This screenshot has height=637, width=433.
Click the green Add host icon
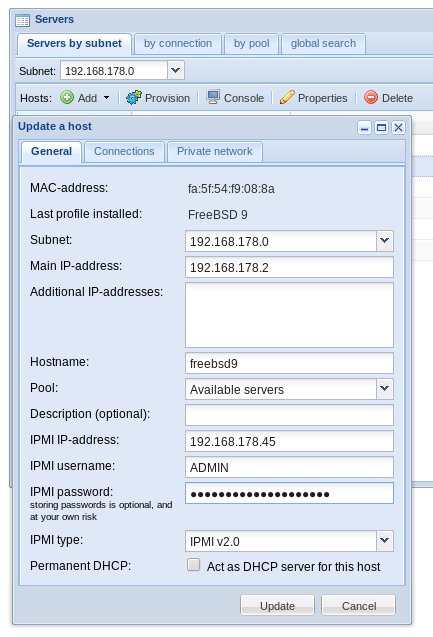click(67, 98)
